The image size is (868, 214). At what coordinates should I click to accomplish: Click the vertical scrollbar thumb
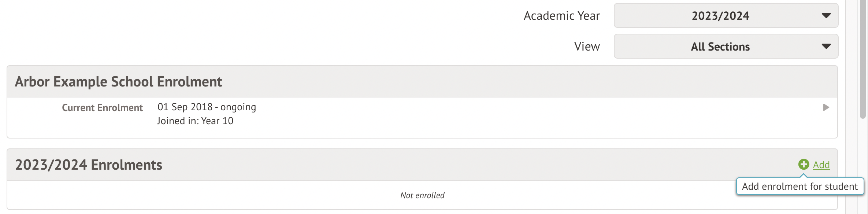click(863, 59)
